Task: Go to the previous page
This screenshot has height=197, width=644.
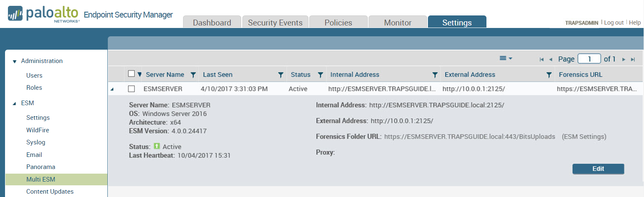Action: click(x=551, y=60)
